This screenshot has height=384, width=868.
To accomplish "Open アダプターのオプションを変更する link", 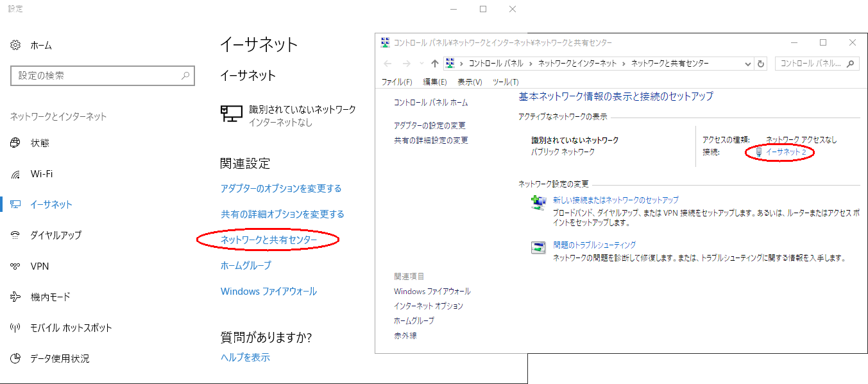I will [281, 189].
